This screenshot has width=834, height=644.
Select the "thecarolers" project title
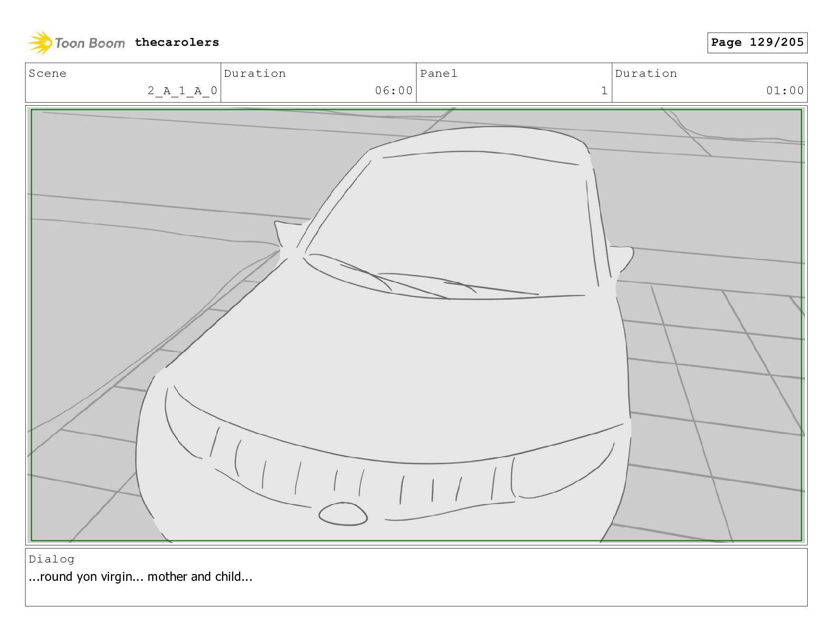pyautogui.click(x=176, y=43)
